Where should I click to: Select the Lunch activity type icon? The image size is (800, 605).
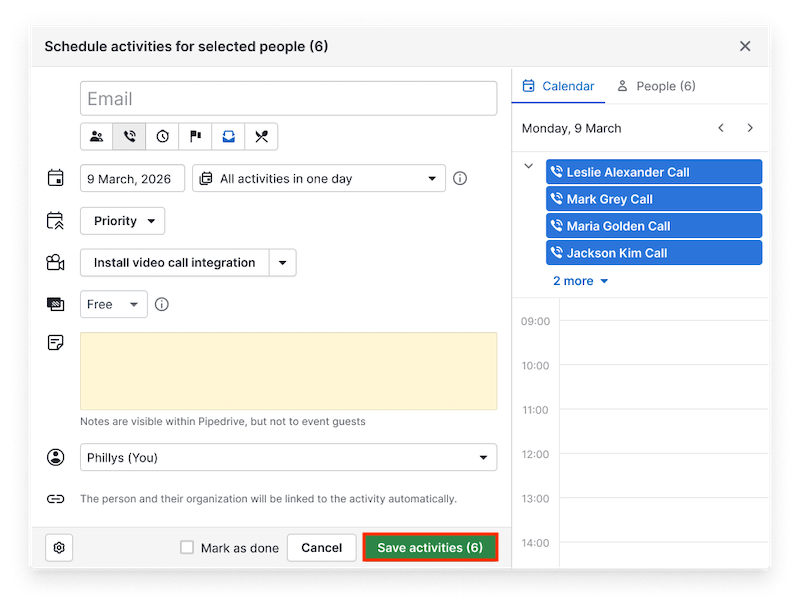261,137
